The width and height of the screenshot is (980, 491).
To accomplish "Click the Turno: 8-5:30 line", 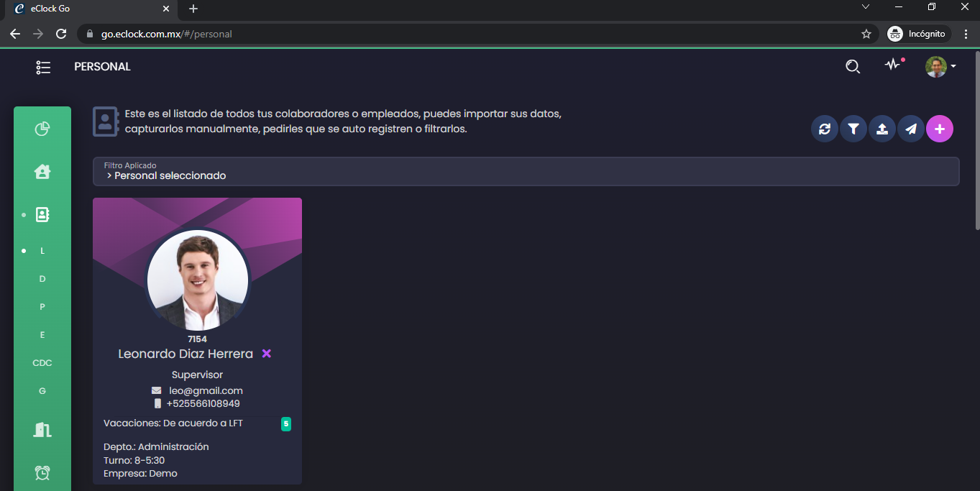I will pos(134,460).
